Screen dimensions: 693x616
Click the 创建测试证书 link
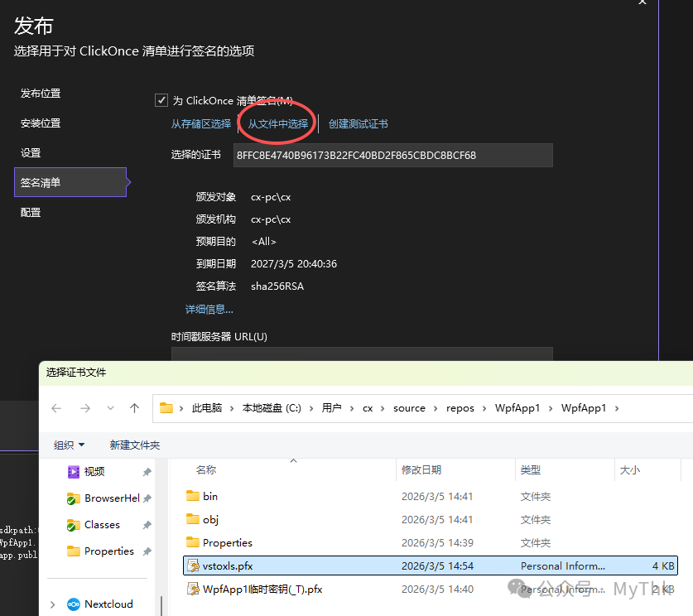pyautogui.click(x=358, y=124)
